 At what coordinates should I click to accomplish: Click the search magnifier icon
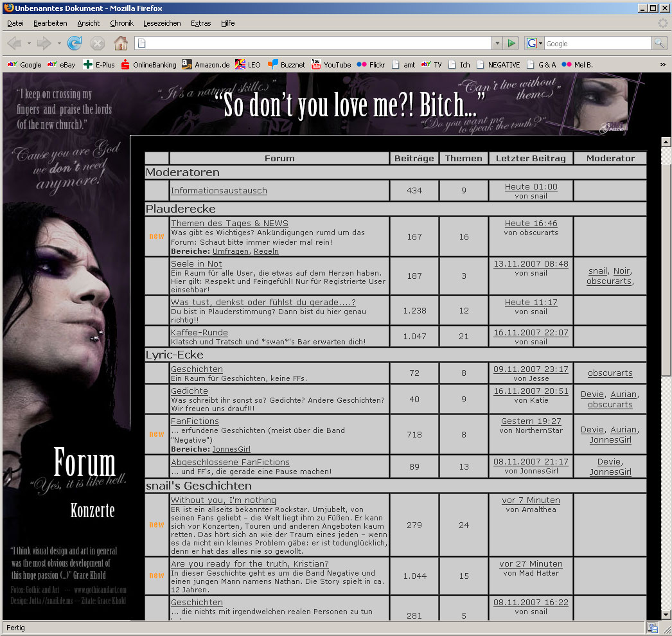660,43
